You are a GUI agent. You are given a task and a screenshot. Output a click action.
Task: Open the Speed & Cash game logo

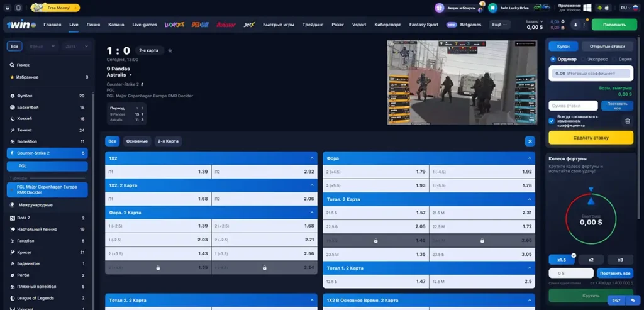tap(200, 25)
